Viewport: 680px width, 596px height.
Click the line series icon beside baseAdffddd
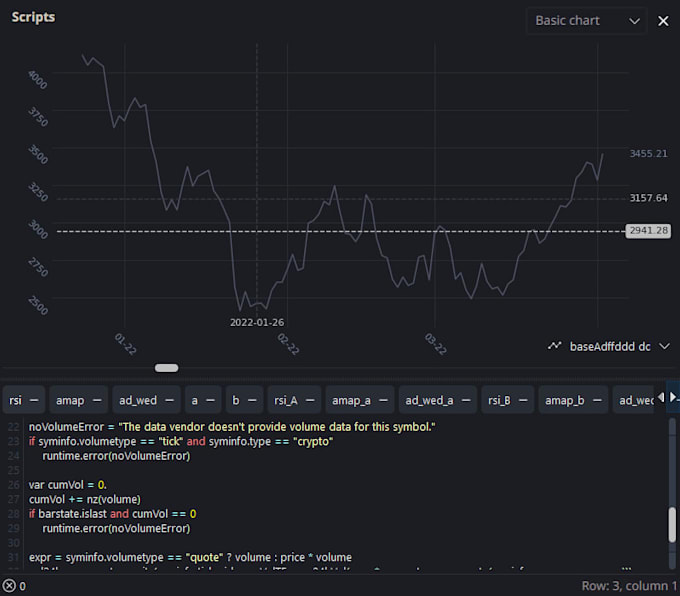pyautogui.click(x=555, y=346)
